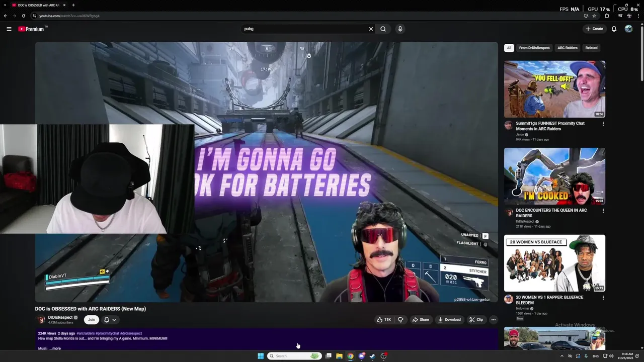Click install app icon in address bar
Screen dimensions: 644x362
coord(586,16)
